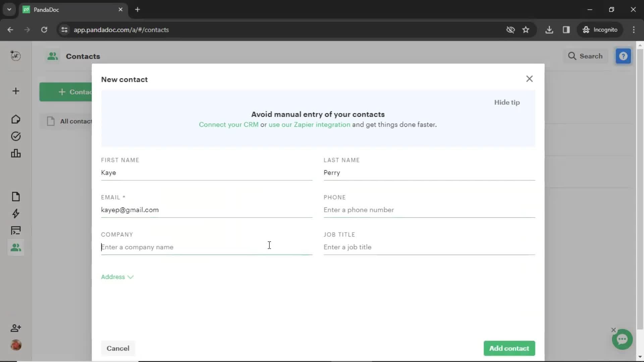Screen dimensions: 644x362
Task: Click the Contacts icon in sidebar
Action: coord(15,247)
